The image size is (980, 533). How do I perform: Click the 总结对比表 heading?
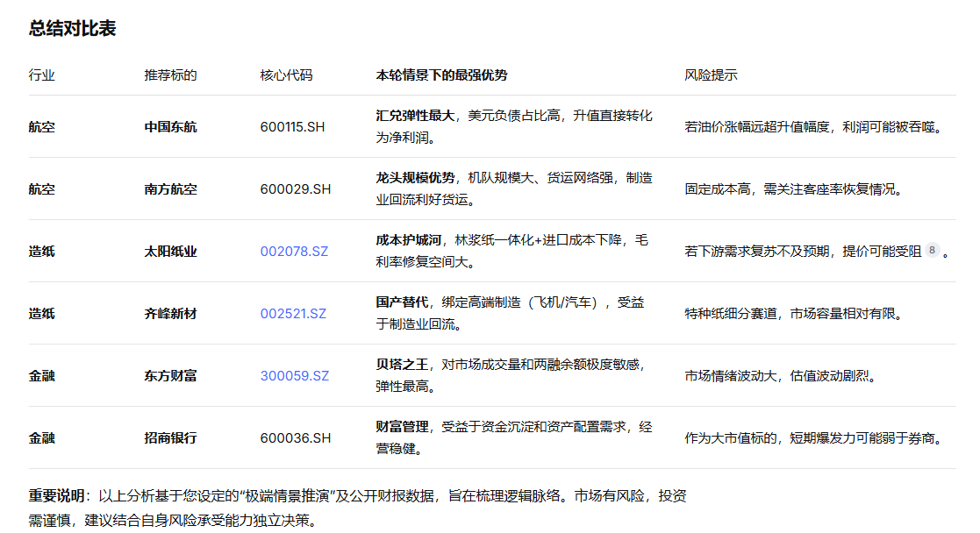[x=73, y=29]
